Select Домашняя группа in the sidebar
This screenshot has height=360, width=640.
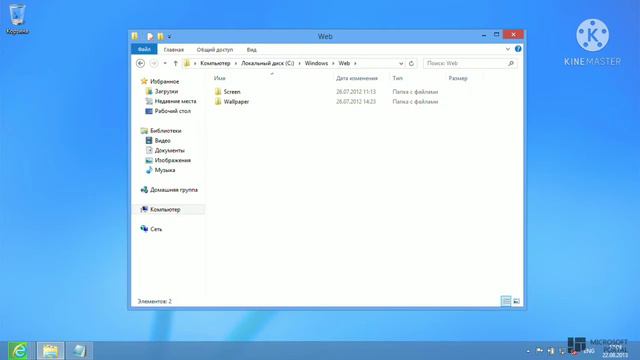[173, 190]
